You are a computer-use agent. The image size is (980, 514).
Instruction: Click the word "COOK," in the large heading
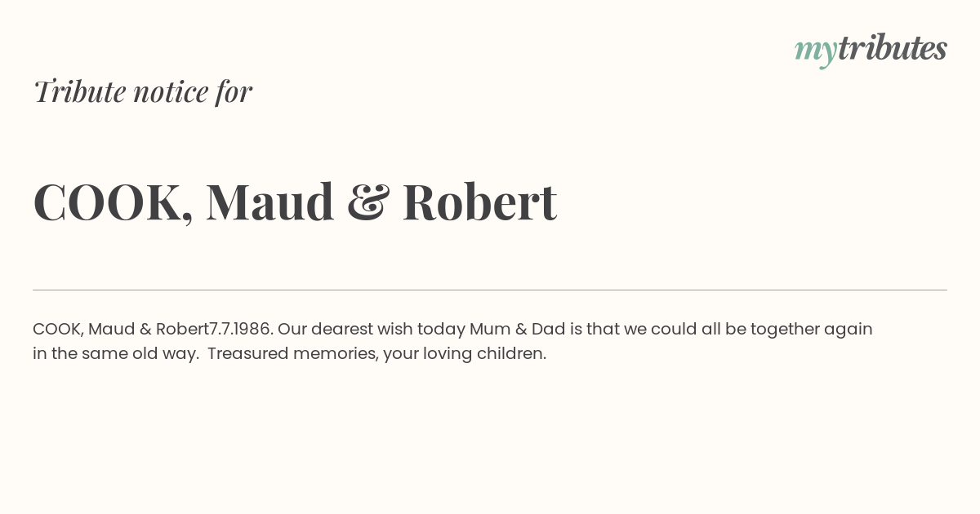point(114,204)
